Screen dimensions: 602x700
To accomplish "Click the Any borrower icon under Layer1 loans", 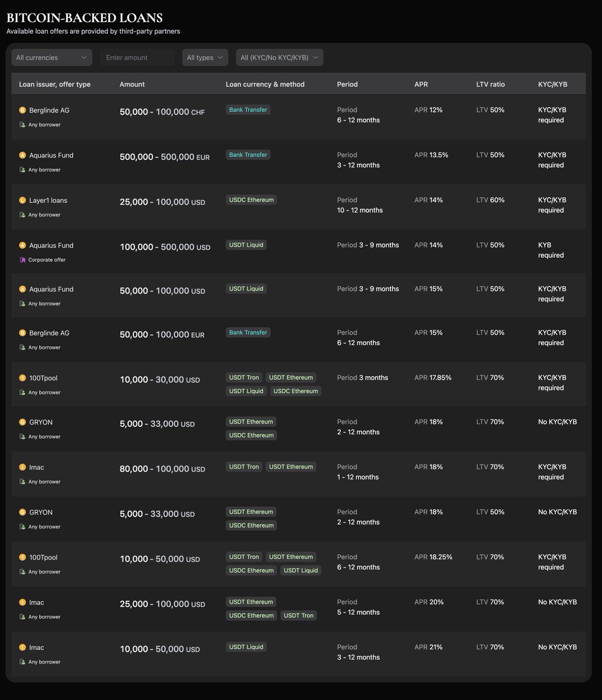I will [22, 215].
